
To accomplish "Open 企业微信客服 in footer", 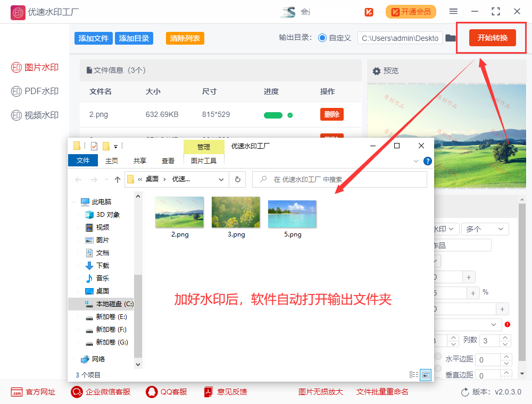I will pyautogui.click(x=101, y=392).
